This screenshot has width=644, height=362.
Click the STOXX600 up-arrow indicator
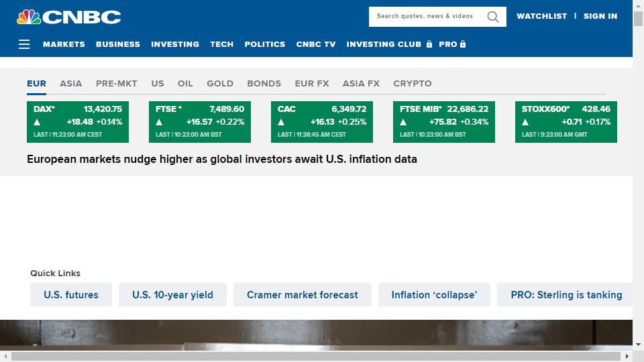[x=525, y=122]
